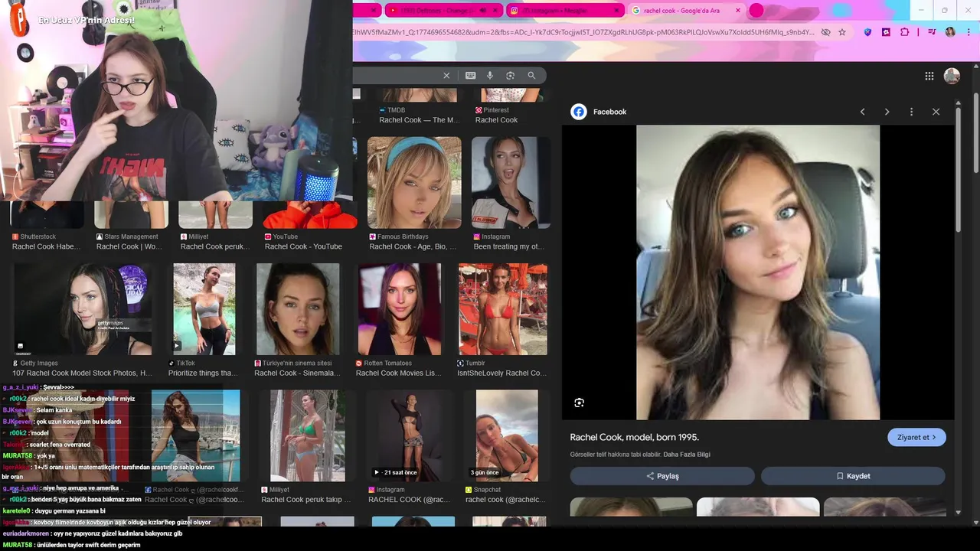Close the Deftones YouTube tab
The width and height of the screenshot is (980, 551).
point(495,11)
